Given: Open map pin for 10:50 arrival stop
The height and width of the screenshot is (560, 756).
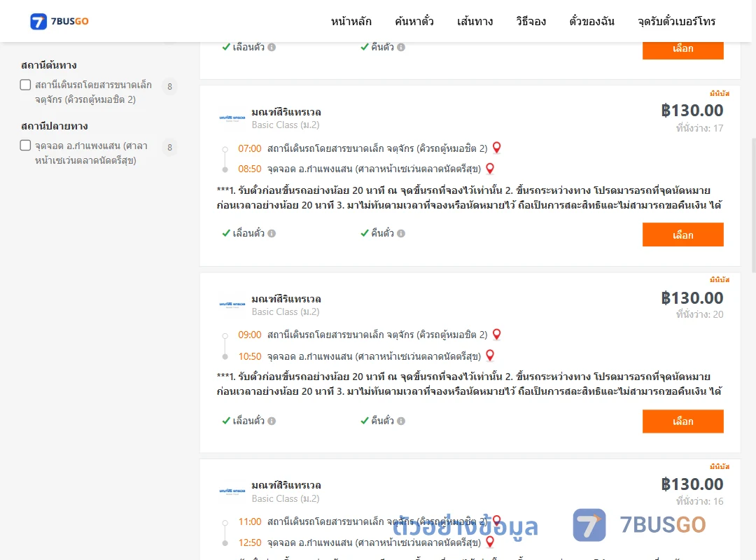Looking at the screenshot, I should pos(490,356).
